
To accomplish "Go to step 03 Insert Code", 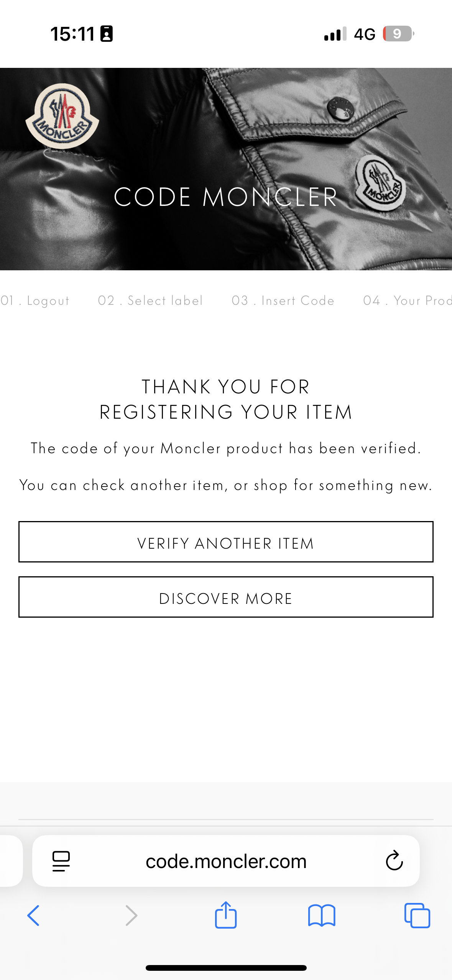I will point(283,301).
